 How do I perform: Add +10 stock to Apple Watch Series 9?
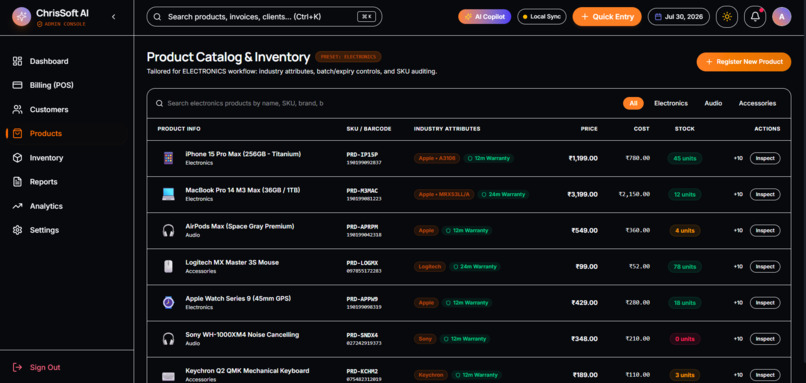pos(738,303)
